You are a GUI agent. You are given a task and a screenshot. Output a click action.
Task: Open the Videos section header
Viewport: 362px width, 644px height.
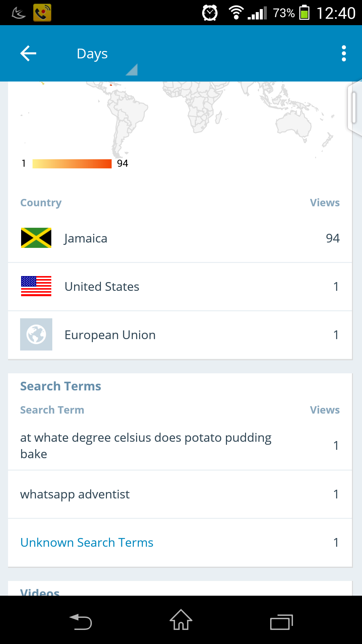coord(40,591)
